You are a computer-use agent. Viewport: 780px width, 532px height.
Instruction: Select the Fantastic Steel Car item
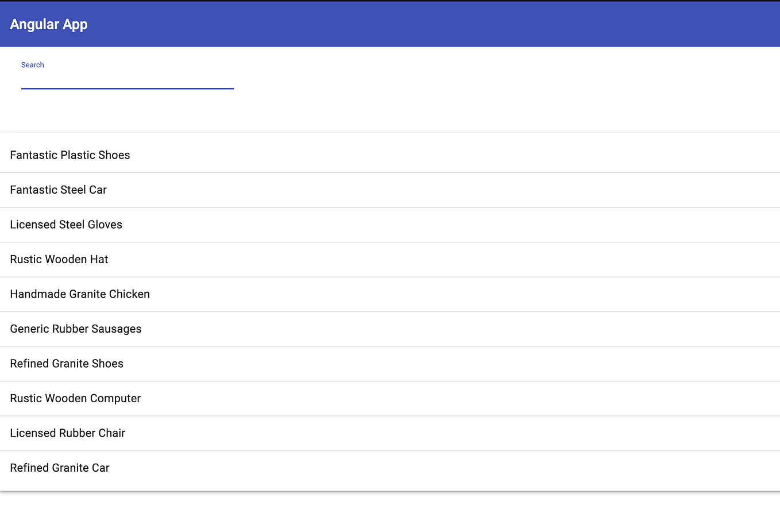[x=58, y=190]
